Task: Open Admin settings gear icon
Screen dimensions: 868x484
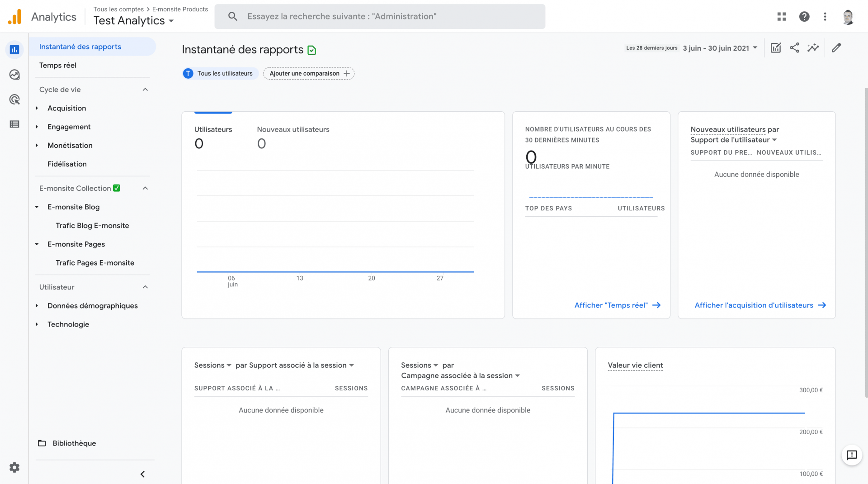Action: point(14,467)
